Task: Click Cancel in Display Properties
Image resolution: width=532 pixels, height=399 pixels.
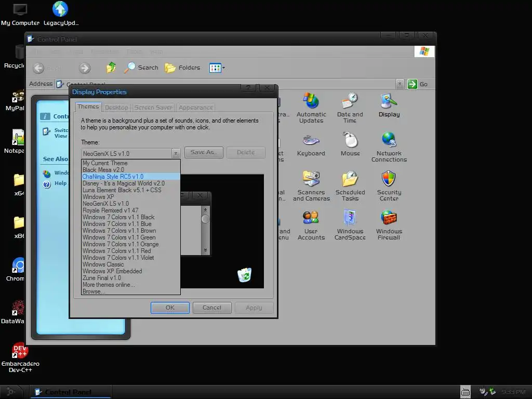Action: point(212,308)
